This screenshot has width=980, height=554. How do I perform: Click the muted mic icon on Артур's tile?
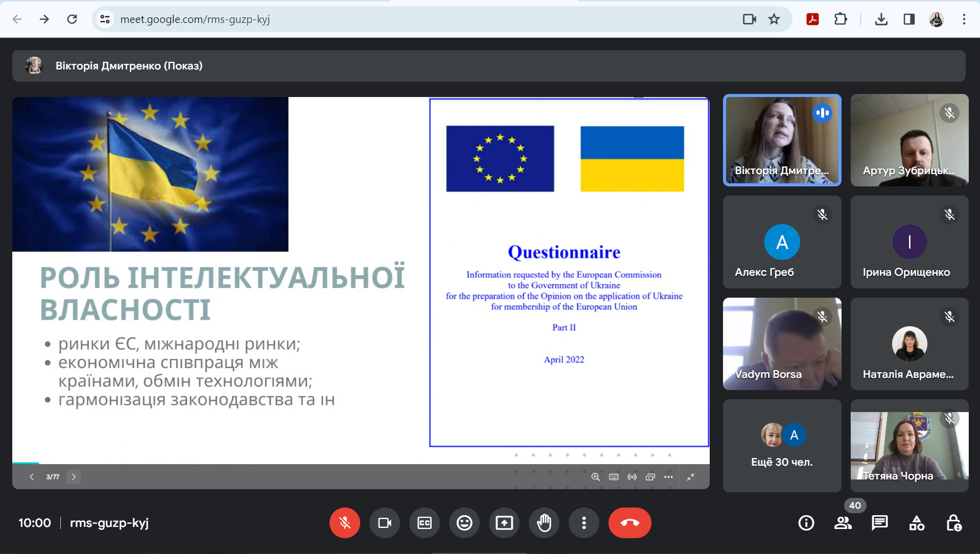[949, 113]
